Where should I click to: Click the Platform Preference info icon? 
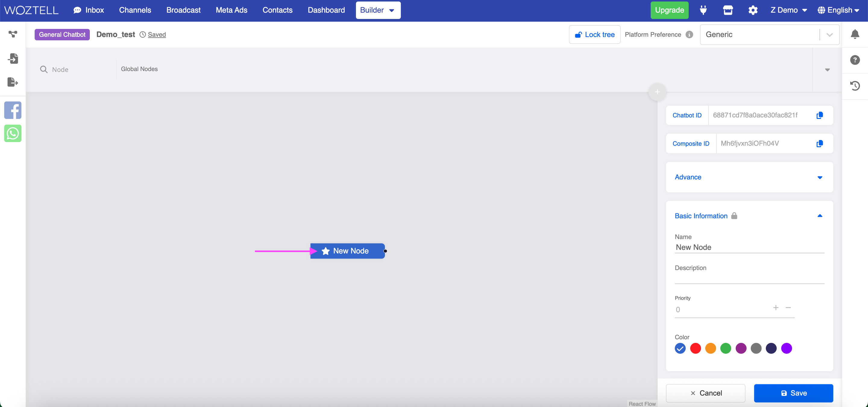coord(689,34)
